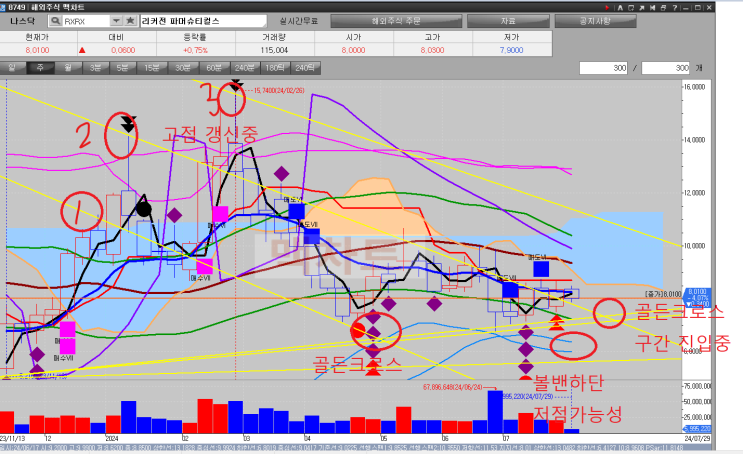Click the volume value 115,004
743x454 pixels.
pyautogui.click(x=274, y=50)
